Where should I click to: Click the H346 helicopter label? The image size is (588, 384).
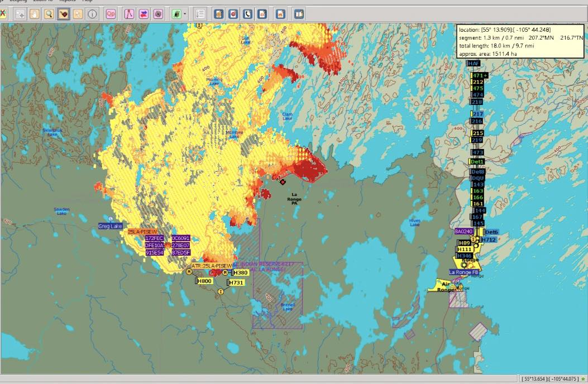pyautogui.click(x=465, y=256)
